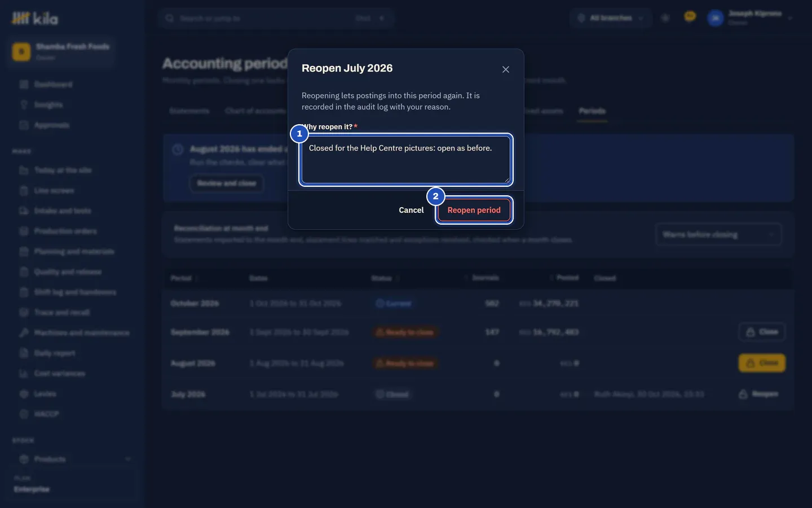Click the Search or jump to box
Image resolution: width=812 pixels, height=508 pixels.
tap(276, 19)
